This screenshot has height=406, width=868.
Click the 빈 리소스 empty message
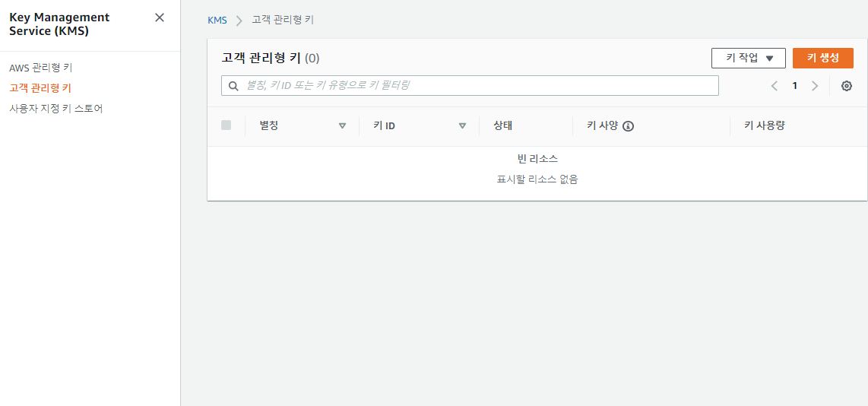pos(537,159)
